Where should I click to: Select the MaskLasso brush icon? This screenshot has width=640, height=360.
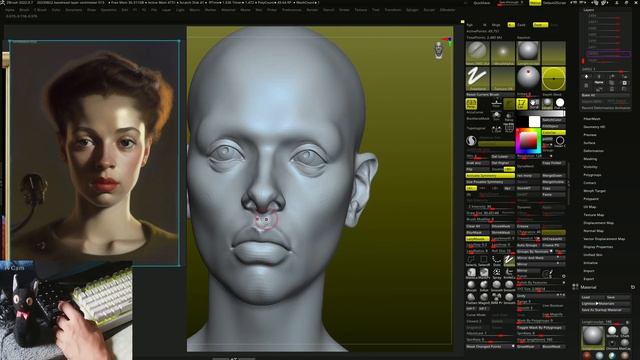tap(471, 273)
